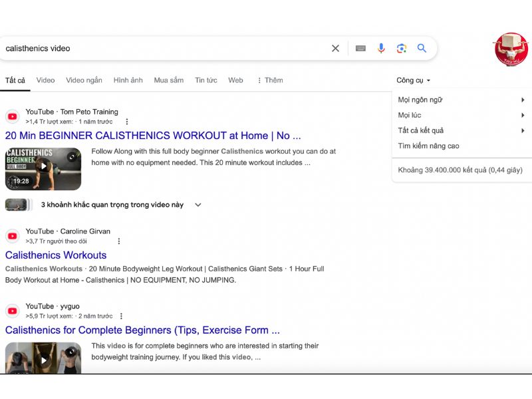This screenshot has width=532, height=399.
Task: Open the on-screen keyboard input tool
Action: click(x=360, y=49)
